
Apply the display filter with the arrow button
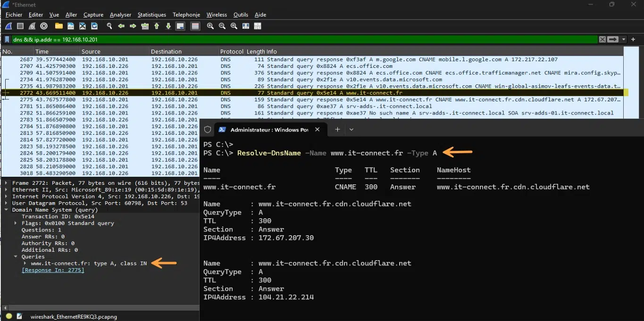coord(613,40)
